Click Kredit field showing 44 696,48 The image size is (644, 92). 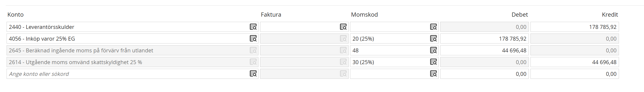point(574,62)
